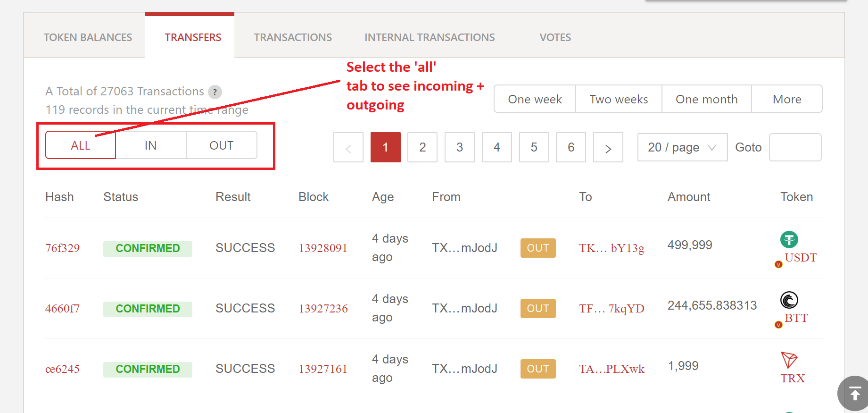Open transaction hash 76f329
The height and width of the screenshot is (413, 868).
(x=62, y=248)
